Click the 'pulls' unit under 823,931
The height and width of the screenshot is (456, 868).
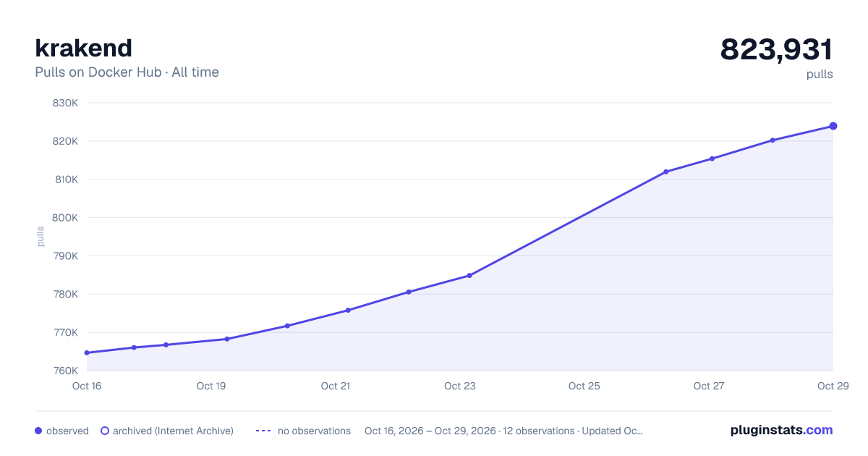coord(820,74)
